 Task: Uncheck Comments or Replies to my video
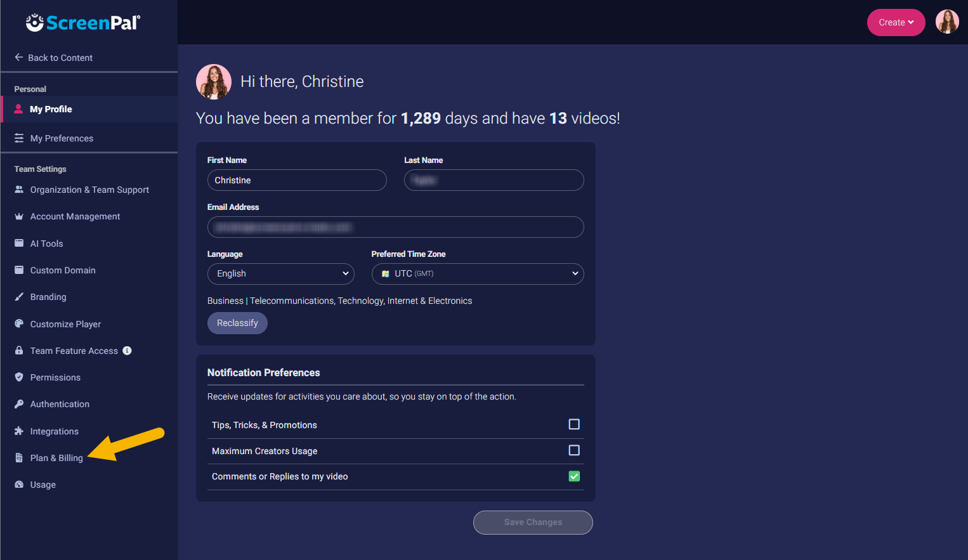point(574,476)
